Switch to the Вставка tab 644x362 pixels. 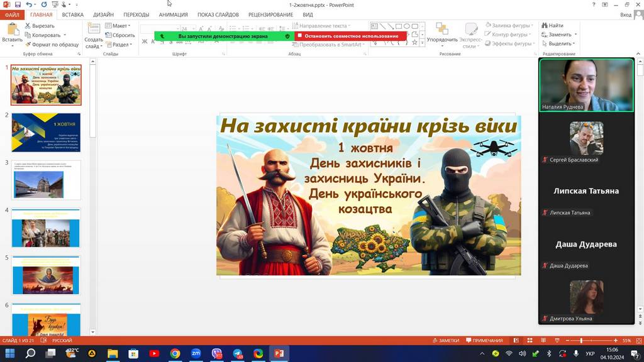pyautogui.click(x=73, y=15)
